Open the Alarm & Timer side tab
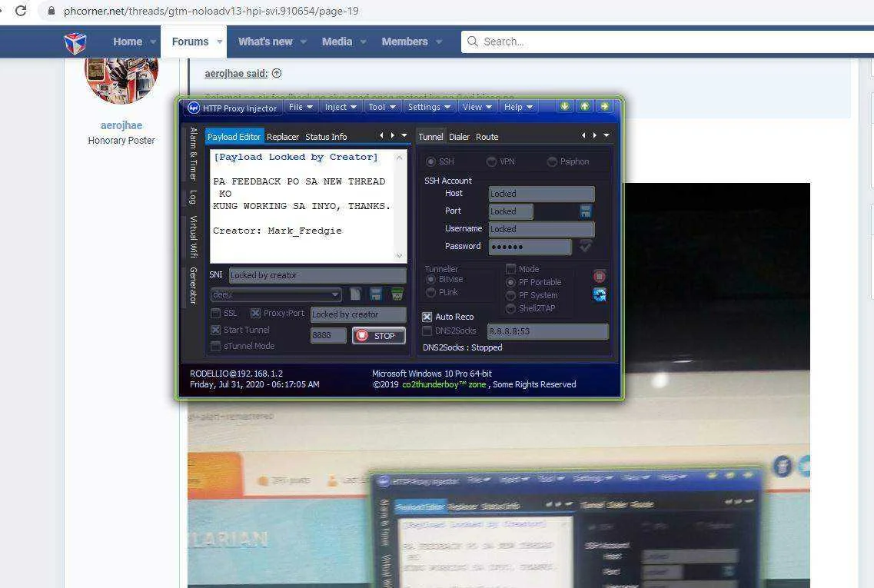The width and height of the screenshot is (874, 588). click(x=193, y=154)
